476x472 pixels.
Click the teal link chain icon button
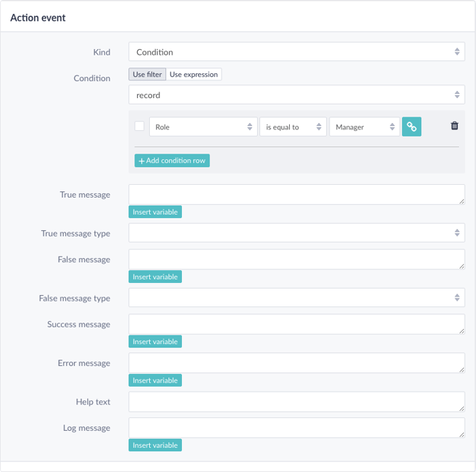tap(411, 127)
